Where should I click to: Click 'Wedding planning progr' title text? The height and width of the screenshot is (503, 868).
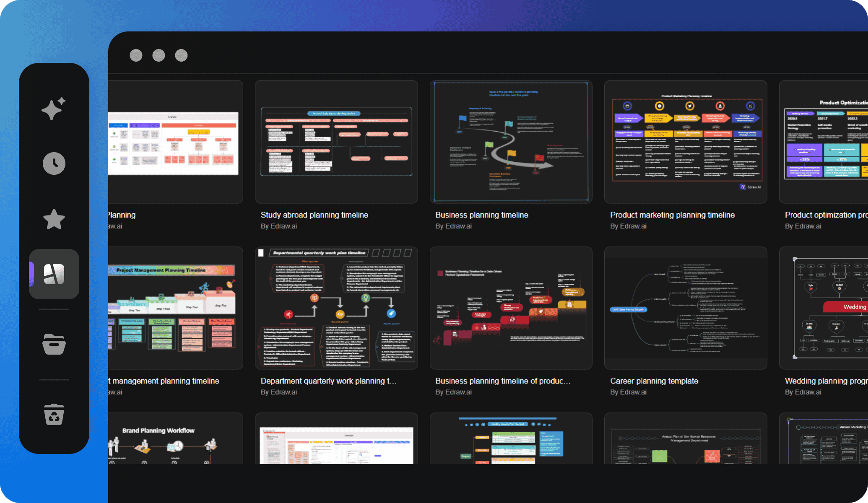[x=826, y=381]
